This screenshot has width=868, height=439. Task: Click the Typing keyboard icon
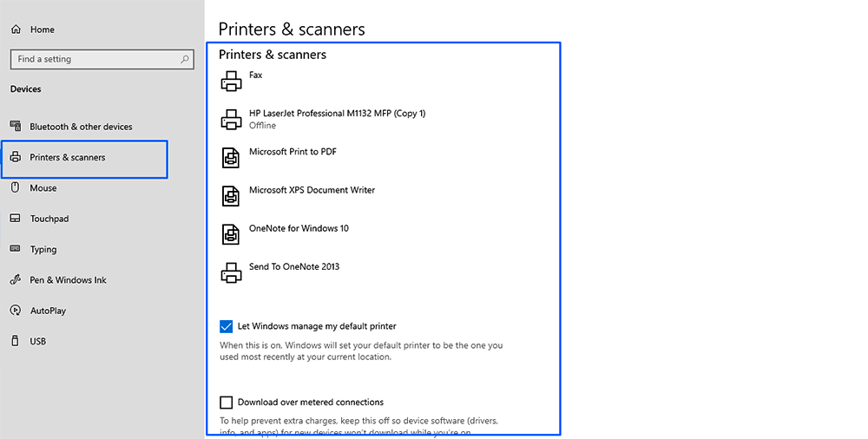pos(16,249)
